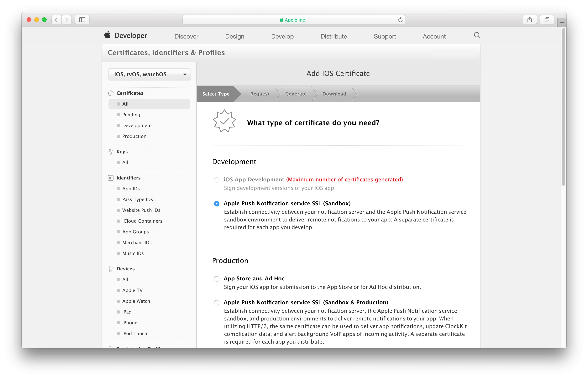Click the Identifiers section heading
The image size is (588, 379).
tap(129, 178)
